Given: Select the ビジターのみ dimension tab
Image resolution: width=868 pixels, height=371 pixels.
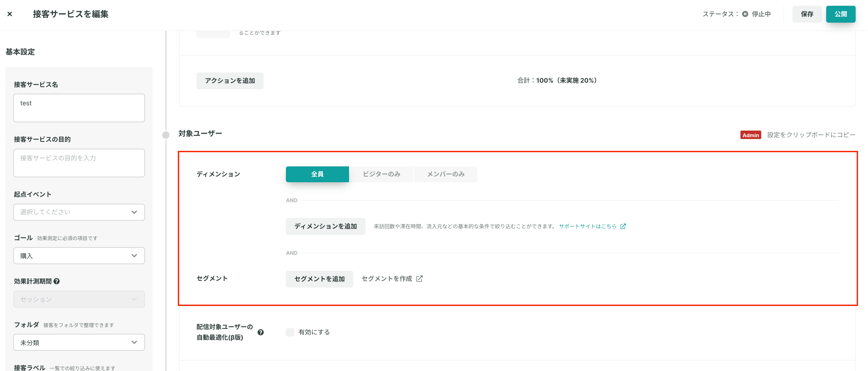Looking at the screenshot, I should (x=381, y=174).
